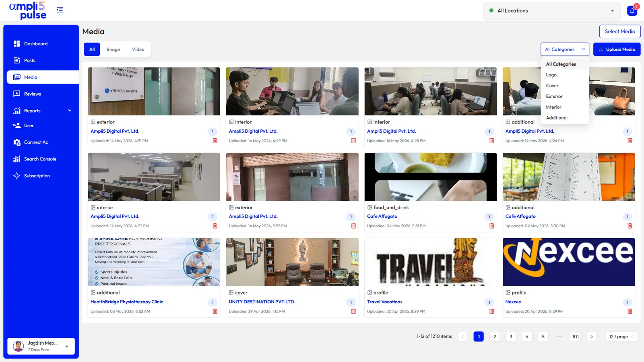The width and height of the screenshot is (644, 362).
Task: Choose Interior category option
Action: click(565, 107)
